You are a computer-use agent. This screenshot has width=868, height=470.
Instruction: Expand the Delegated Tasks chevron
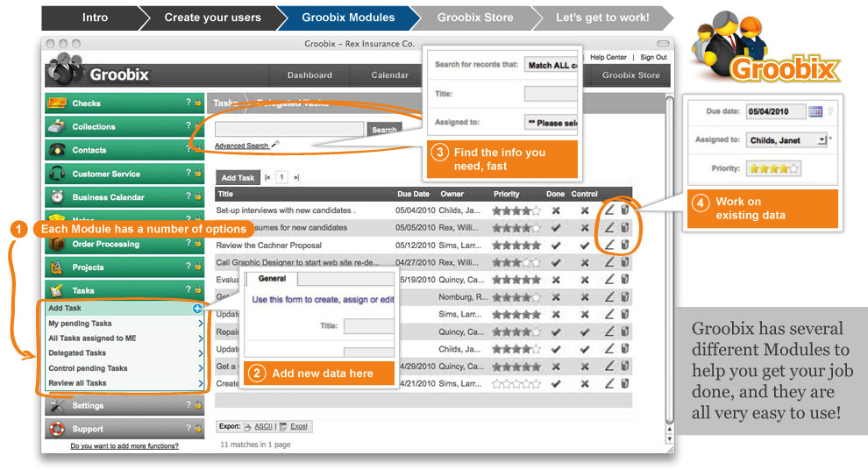(201, 353)
